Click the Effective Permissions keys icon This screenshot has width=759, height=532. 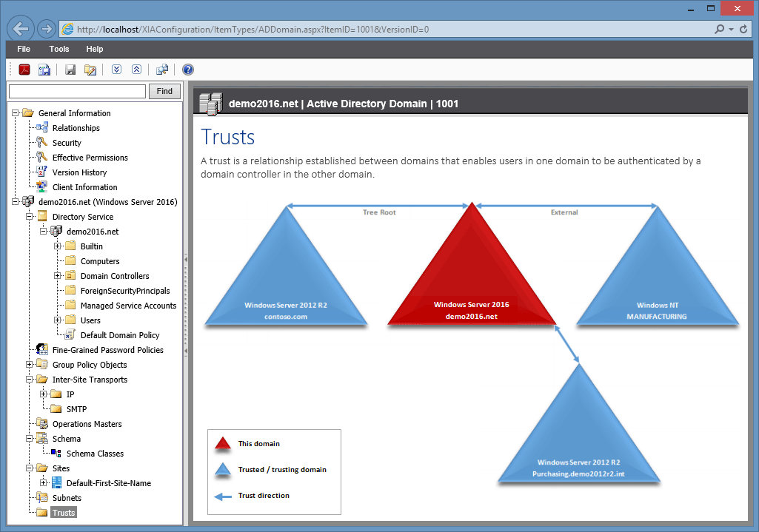click(x=42, y=157)
